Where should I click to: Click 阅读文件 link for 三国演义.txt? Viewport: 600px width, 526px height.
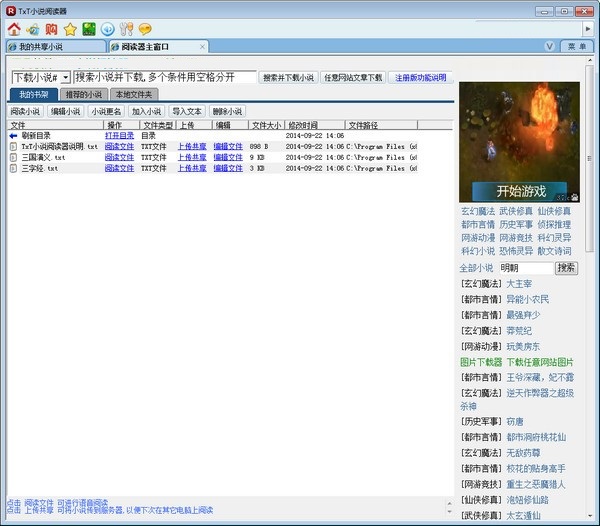point(119,157)
